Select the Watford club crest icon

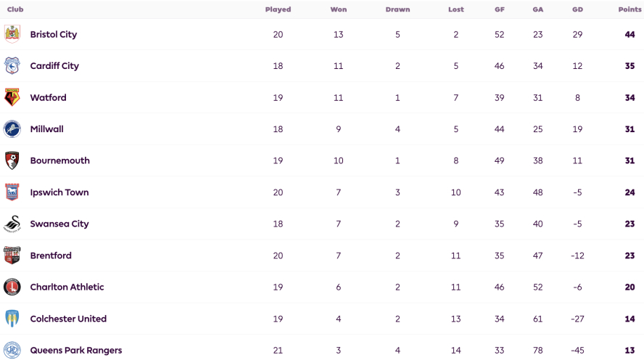point(12,97)
